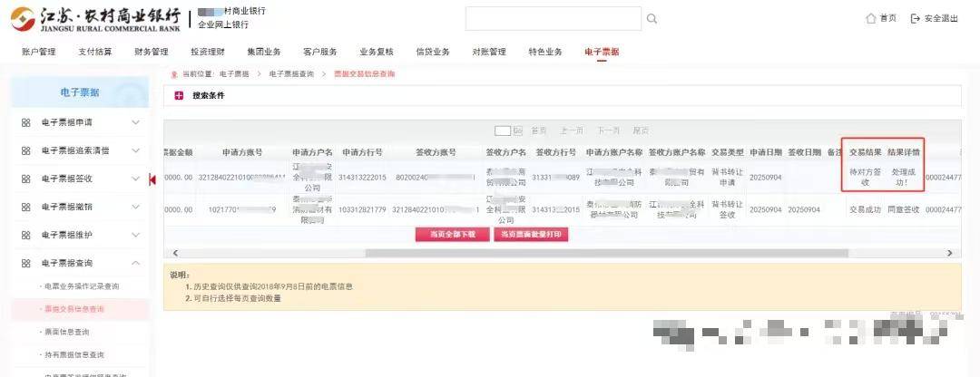
Task: Click the grid icon beside 电子票据维护
Action: click(25, 235)
